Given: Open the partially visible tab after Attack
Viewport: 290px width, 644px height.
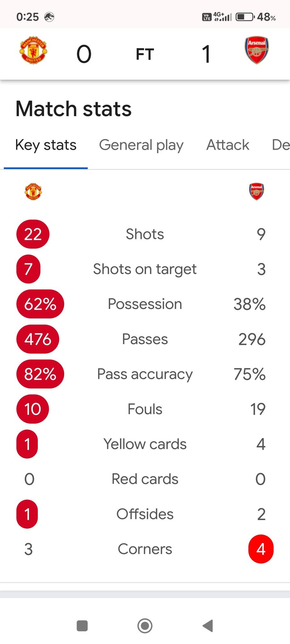Looking at the screenshot, I should [x=280, y=145].
